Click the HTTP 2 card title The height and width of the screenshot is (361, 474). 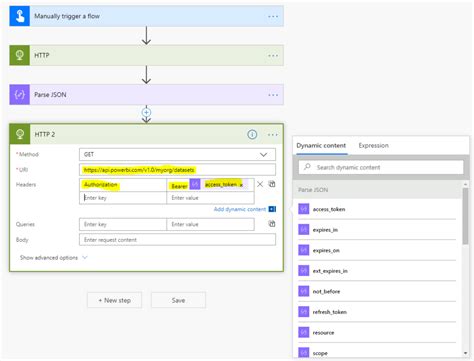45,134
